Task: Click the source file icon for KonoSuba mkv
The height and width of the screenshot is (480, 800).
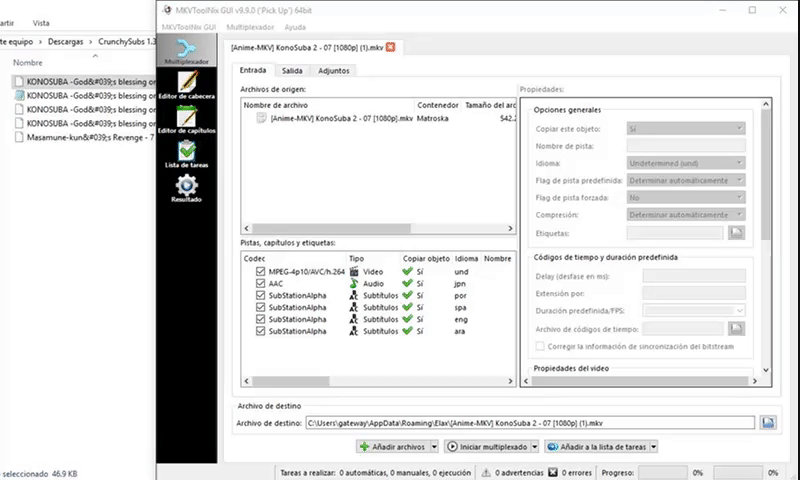Action: [x=261, y=118]
